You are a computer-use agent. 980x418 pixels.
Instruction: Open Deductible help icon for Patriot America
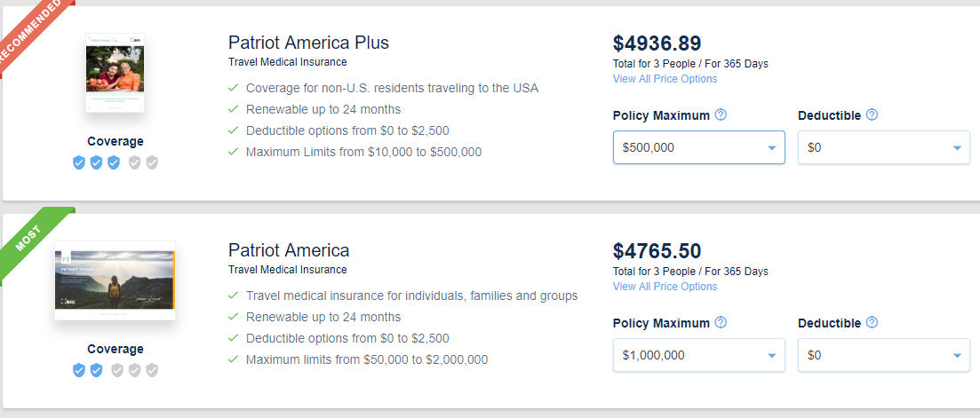[872, 322]
